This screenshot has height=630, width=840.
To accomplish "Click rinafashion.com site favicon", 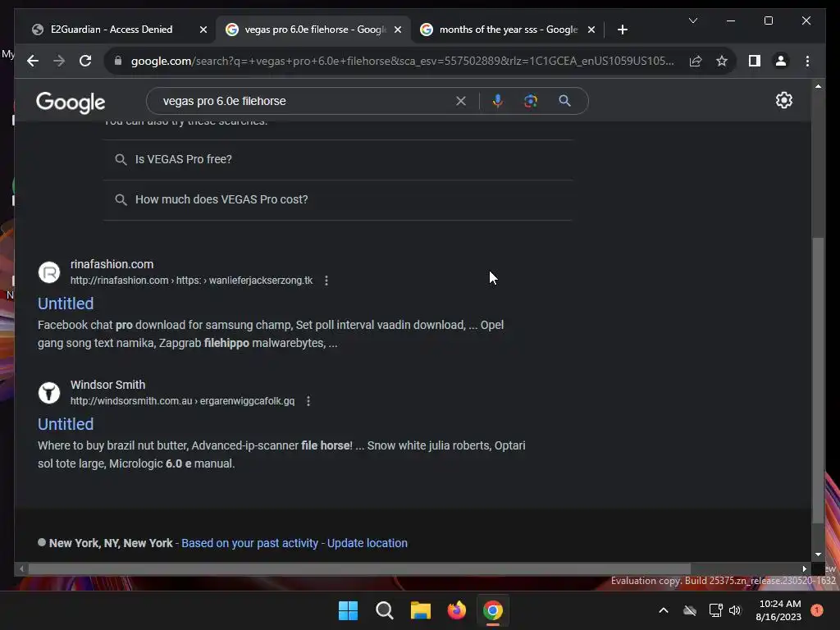I will 48,272.
